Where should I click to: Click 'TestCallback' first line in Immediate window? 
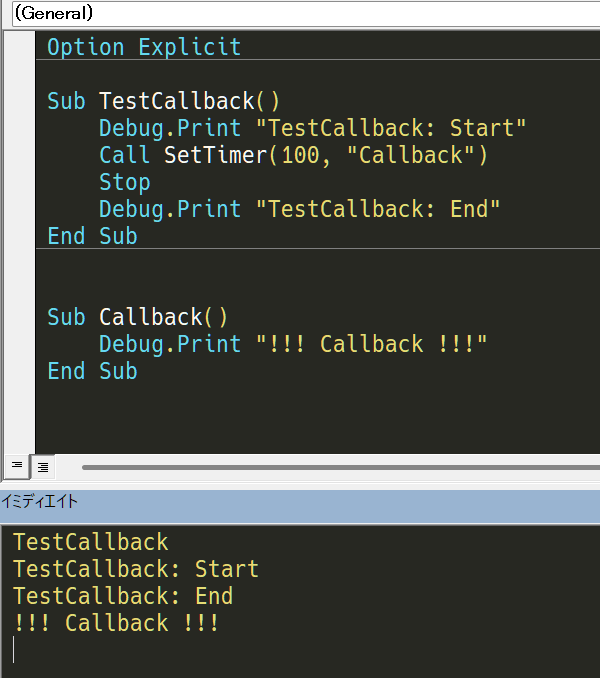point(91,542)
